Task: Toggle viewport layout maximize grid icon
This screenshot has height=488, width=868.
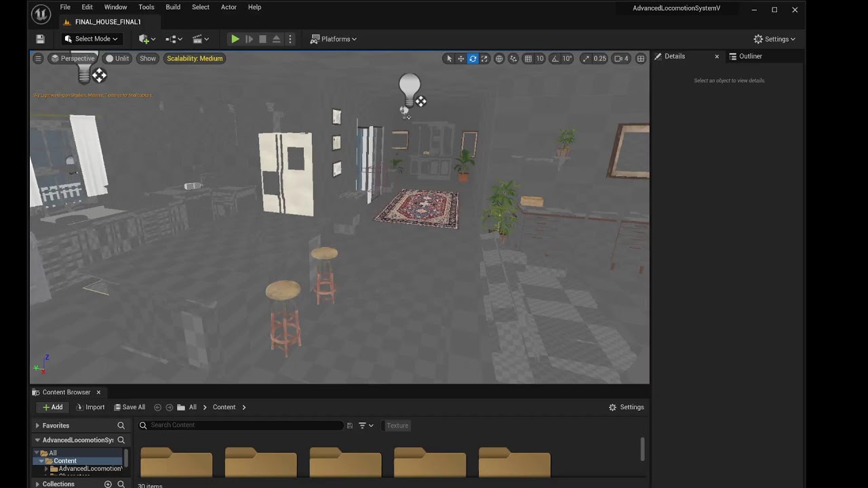Action: click(x=640, y=58)
